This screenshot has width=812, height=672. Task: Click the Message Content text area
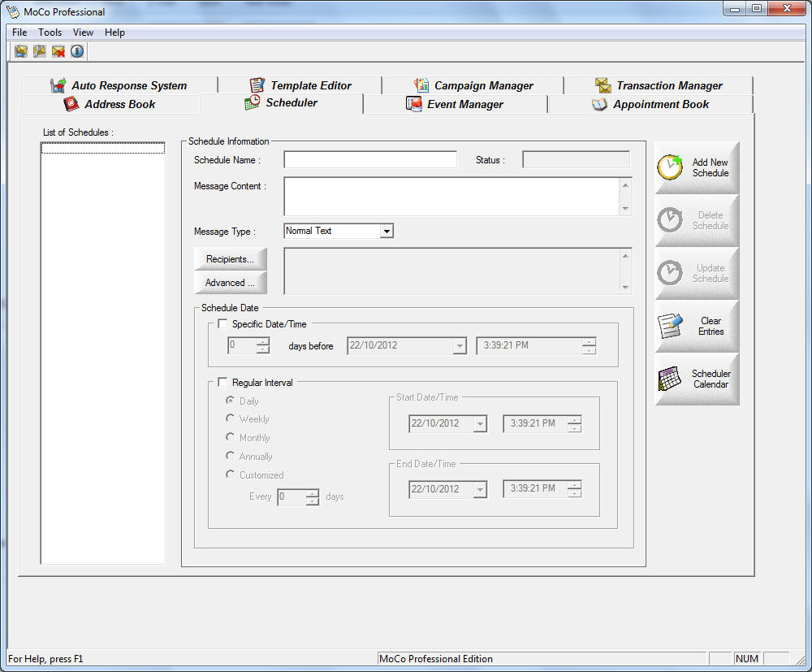pyautogui.click(x=451, y=197)
